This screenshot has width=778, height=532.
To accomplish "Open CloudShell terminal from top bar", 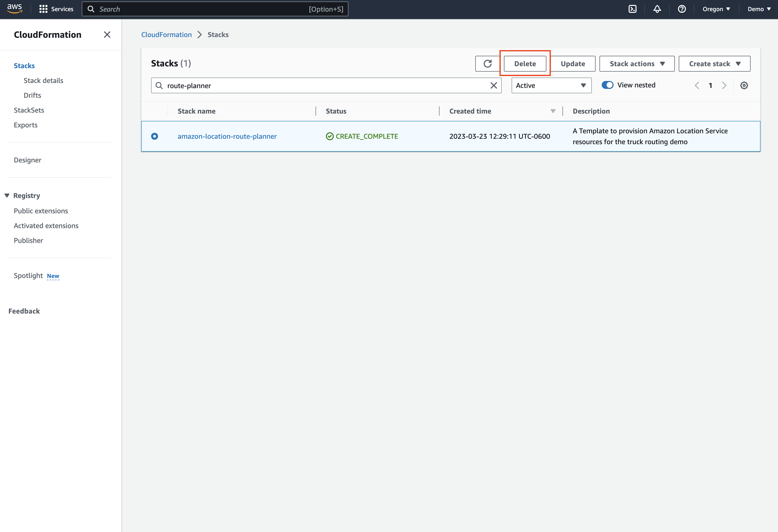I will pos(632,9).
